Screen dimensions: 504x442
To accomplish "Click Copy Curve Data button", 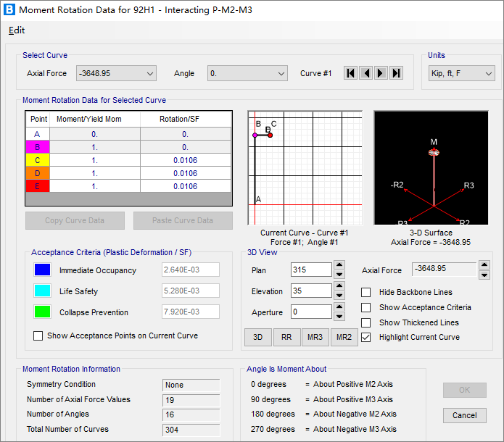I will pos(75,220).
